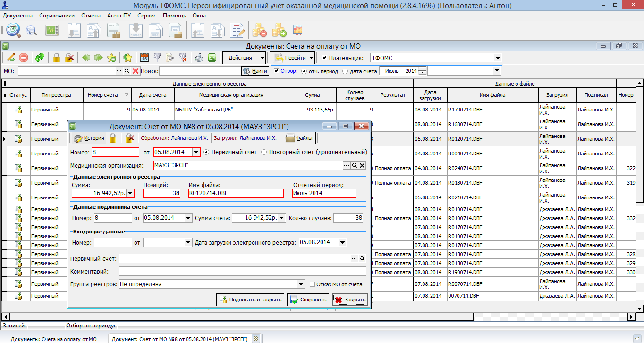Click the eye-with-magnifier view icon in main toolbar

[13, 30]
